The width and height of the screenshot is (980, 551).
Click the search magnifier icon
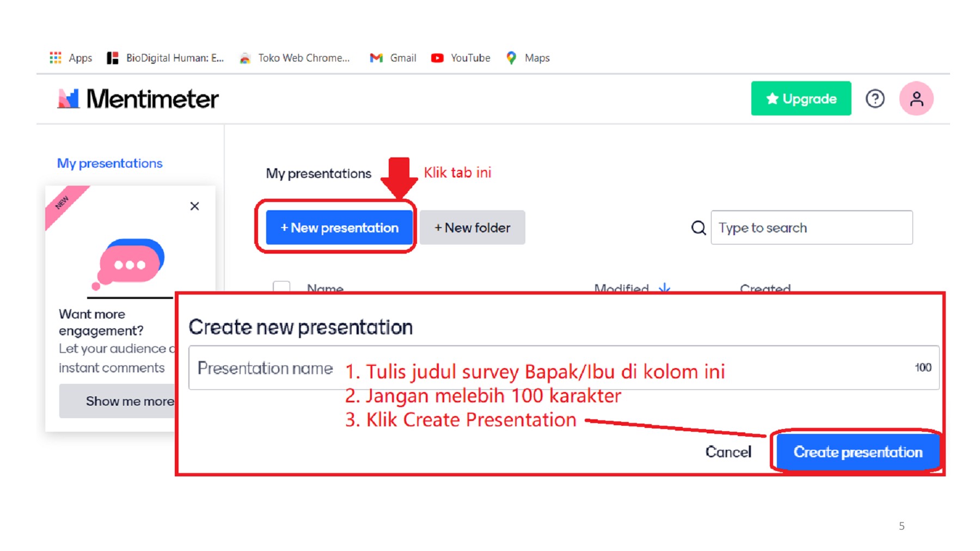tap(699, 228)
